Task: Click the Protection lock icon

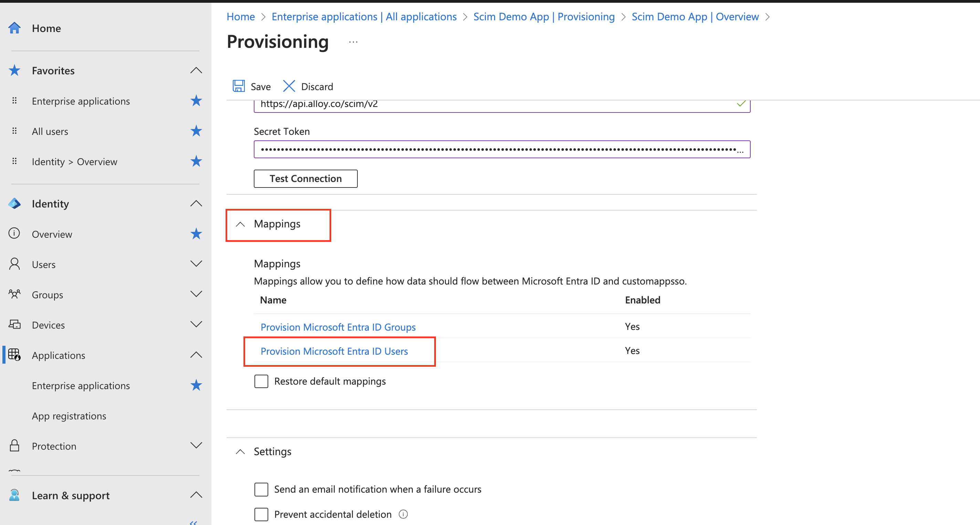Action: 14,446
